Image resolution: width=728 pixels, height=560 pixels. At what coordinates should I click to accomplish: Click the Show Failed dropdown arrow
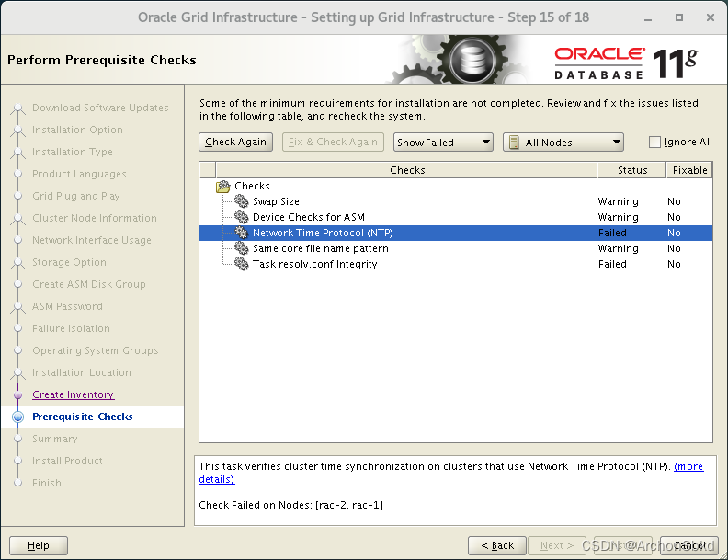pos(485,142)
